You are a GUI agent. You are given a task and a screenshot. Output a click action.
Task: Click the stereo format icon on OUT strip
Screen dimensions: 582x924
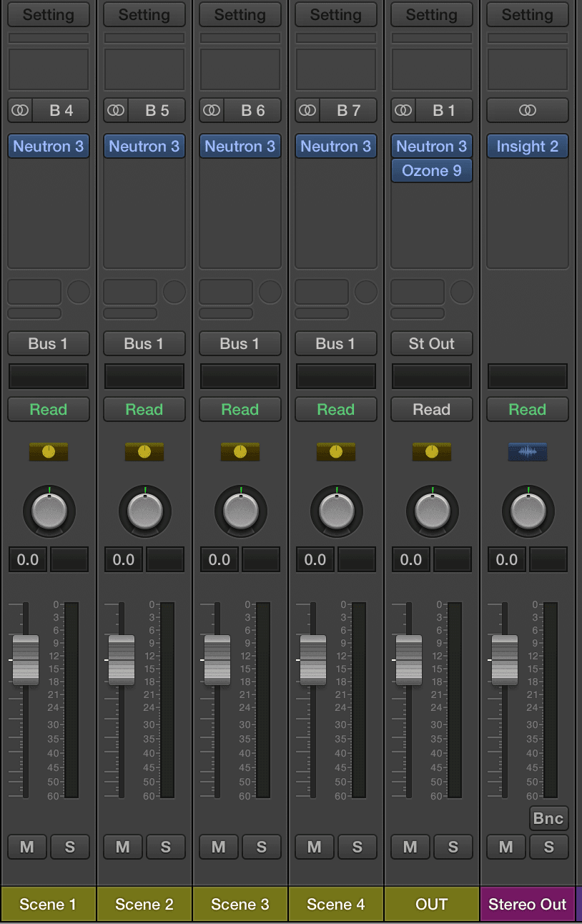[x=403, y=110]
